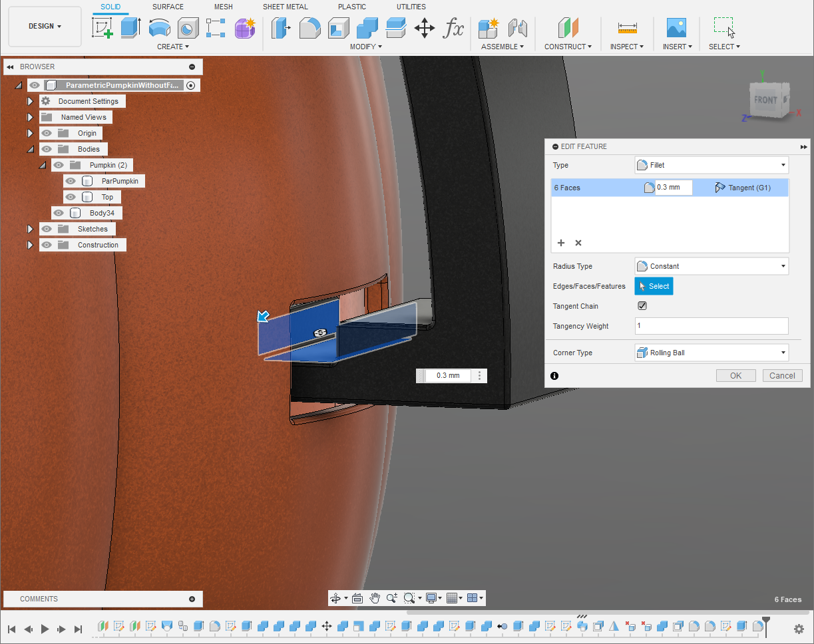The image size is (814, 644).
Task: Click the Select button for Edges/Faces/Features
Action: click(654, 286)
